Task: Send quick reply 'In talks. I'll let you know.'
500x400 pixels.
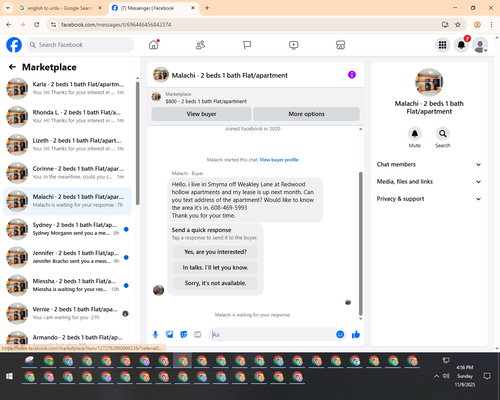Action: pyautogui.click(x=215, y=268)
